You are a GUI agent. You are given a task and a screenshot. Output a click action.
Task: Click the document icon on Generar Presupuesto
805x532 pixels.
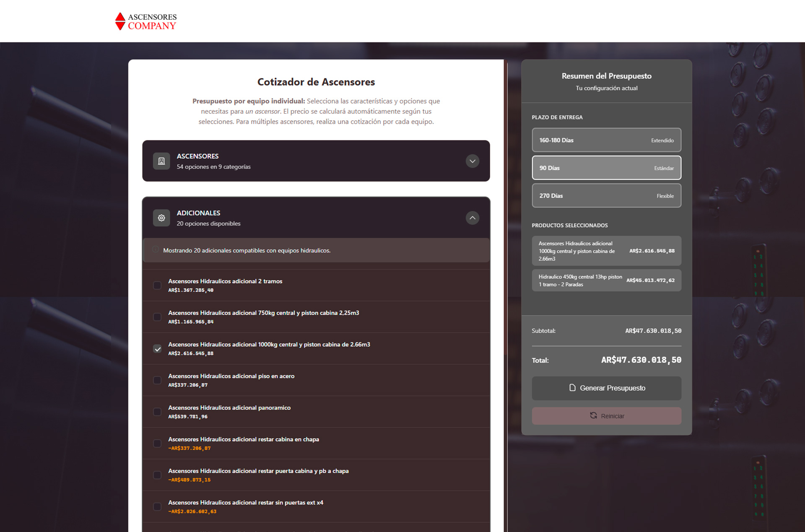pos(572,388)
